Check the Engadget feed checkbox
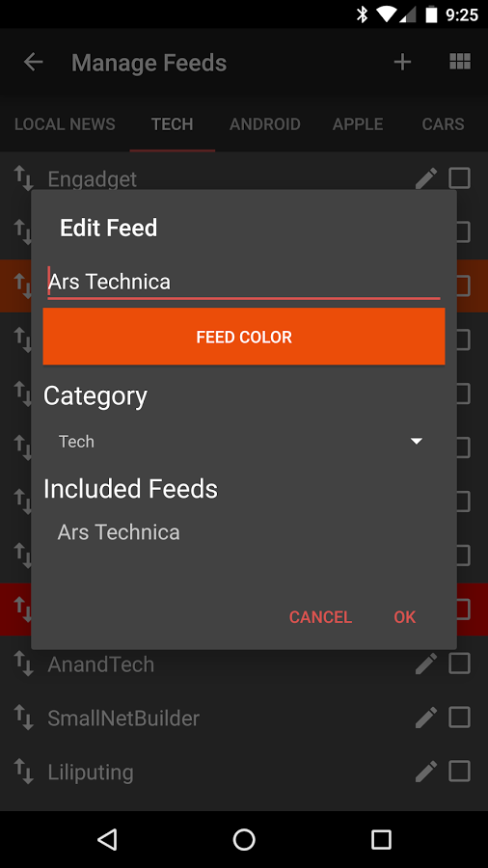The width and height of the screenshot is (488, 868). (459, 178)
